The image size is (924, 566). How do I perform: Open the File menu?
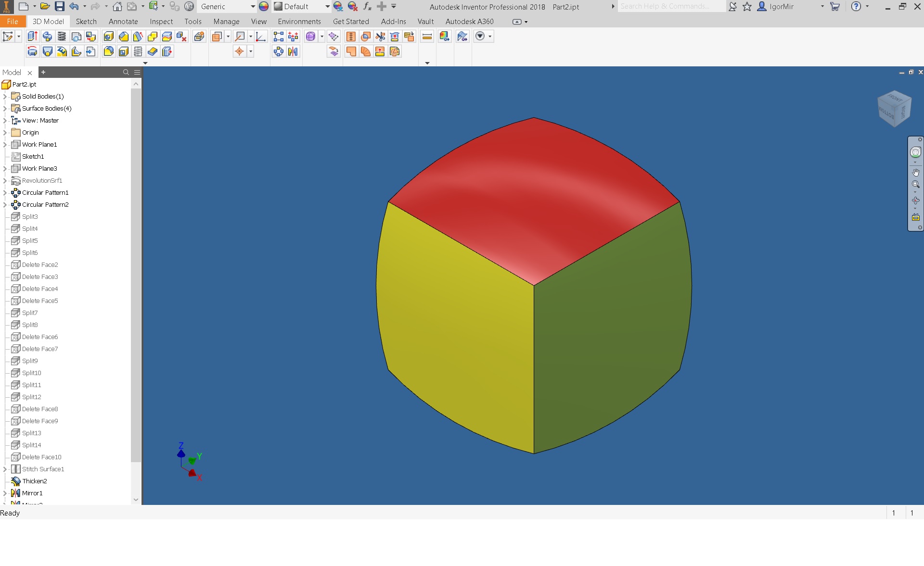pos(13,21)
